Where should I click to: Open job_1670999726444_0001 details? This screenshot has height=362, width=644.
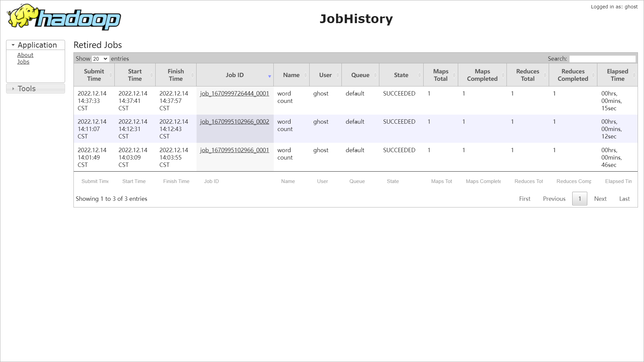pos(234,94)
